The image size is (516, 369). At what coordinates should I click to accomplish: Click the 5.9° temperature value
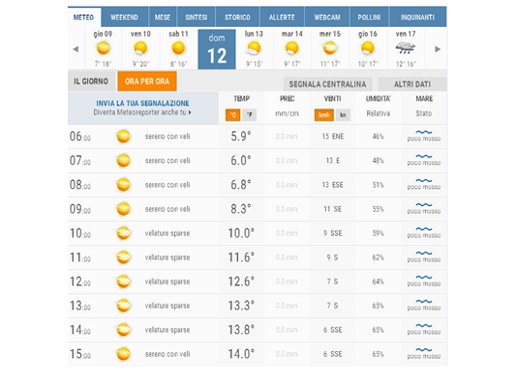pyautogui.click(x=241, y=136)
